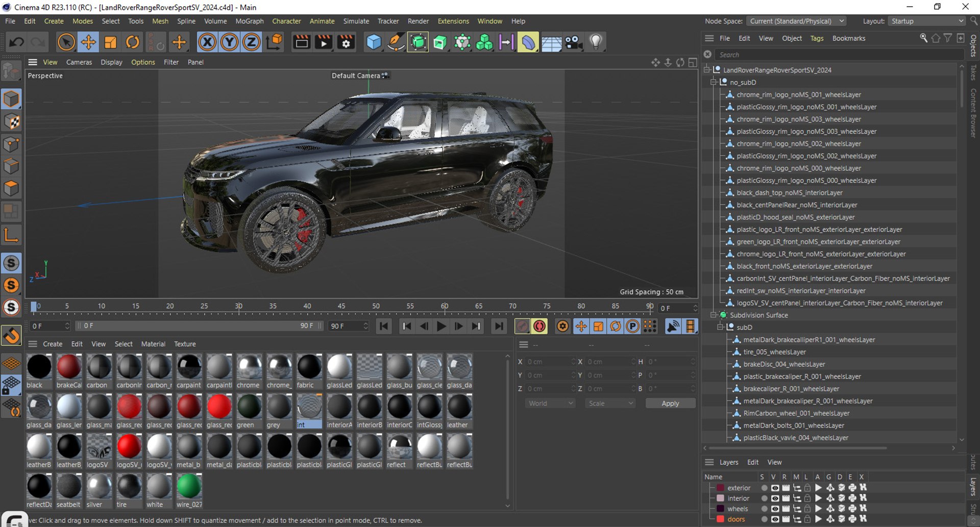This screenshot has width=980, height=527.
Task: Select the Rotate tool icon
Action: point(132,42)
